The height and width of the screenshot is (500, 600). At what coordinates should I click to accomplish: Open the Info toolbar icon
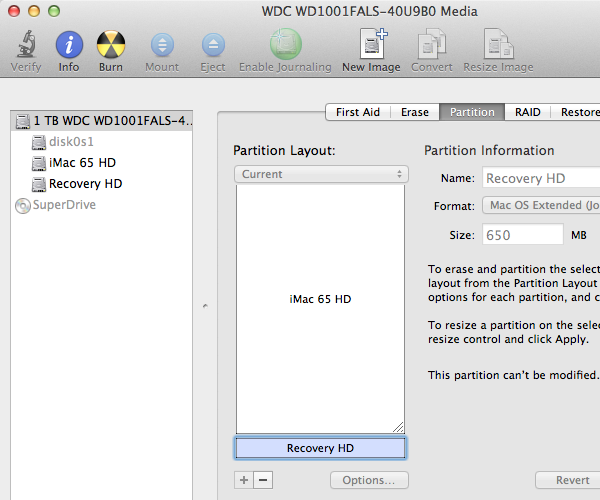pos(69,44)
